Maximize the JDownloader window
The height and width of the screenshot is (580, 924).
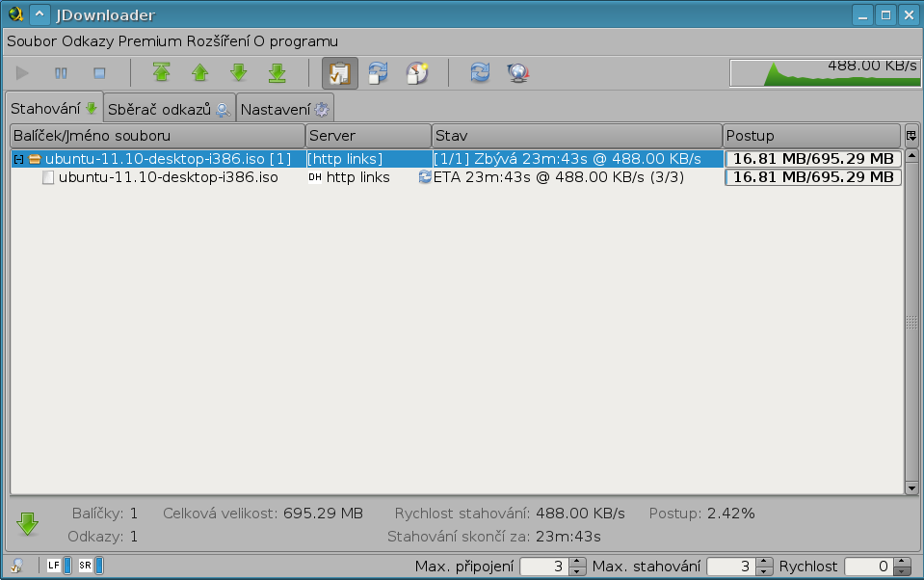pos(885,14)
